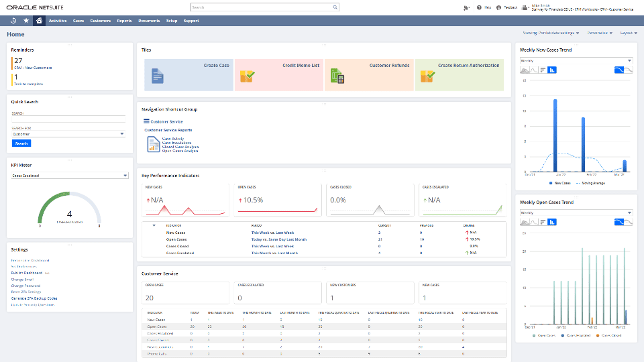Click the Cases Escalated KPI meter gauge
The width and height of the screenshot is (644, 362).
pyautogui.click(x=69, y=208)
